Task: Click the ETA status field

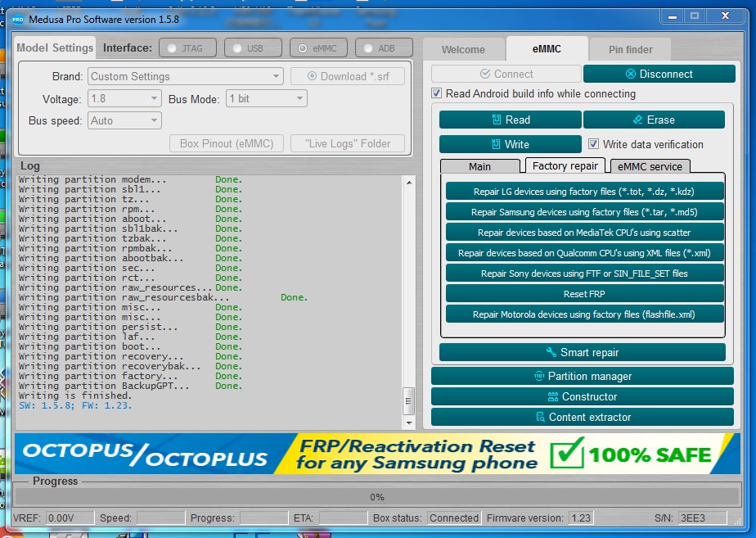Action: pos(343,518)
